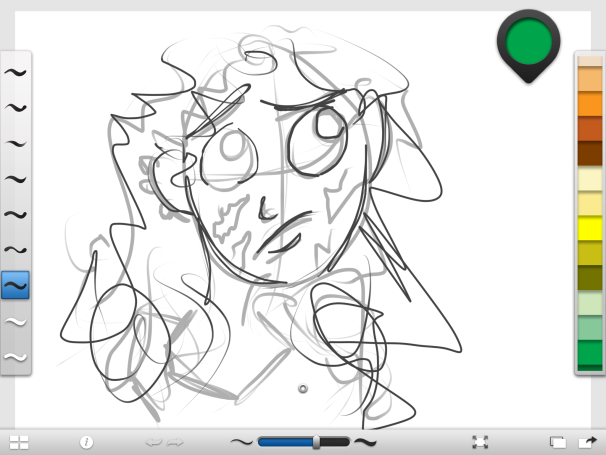Open the gallery grid view
The width and height of the screenshot is (606, 455).
click(19, 442)
